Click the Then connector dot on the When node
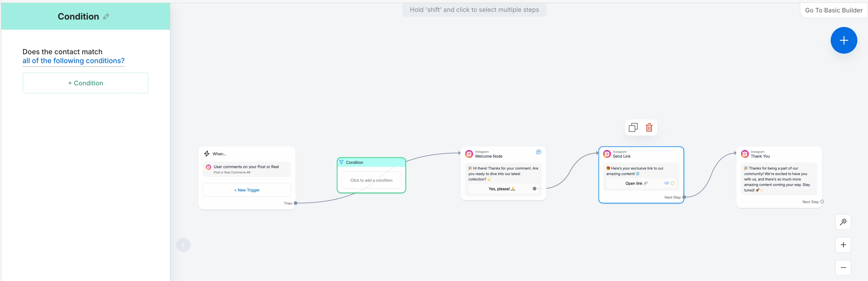Image resolution: width=868 pixels, height=281 pixels. (295, 203)
